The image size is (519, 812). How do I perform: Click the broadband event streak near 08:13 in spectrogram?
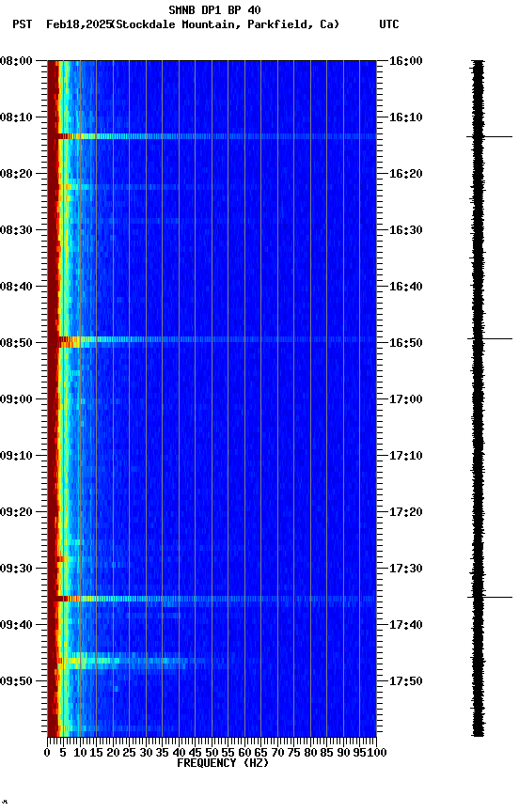(212, 136)
